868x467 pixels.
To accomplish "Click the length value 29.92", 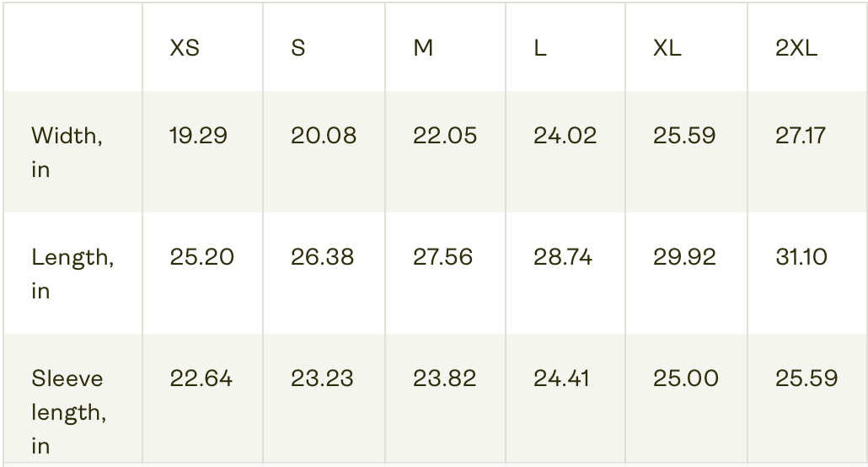I will 684,257.
